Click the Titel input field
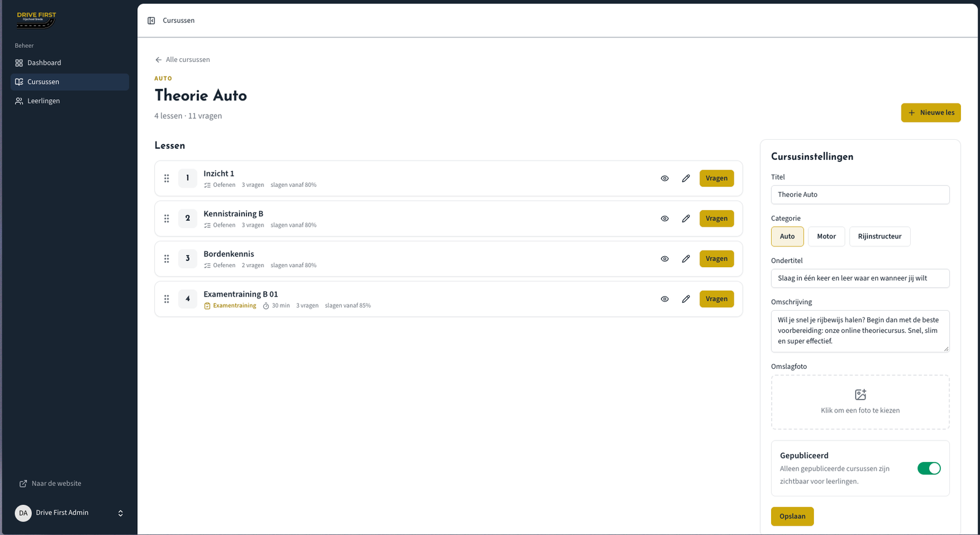Screen dimensions: 980x535 860,195
